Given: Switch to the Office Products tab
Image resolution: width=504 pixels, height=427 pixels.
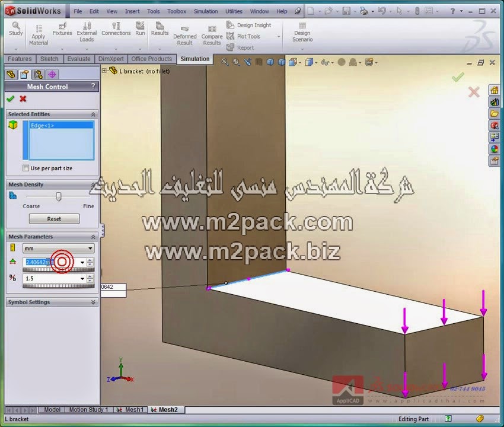Looking at the screenshot, I should (x=151, y=59).
